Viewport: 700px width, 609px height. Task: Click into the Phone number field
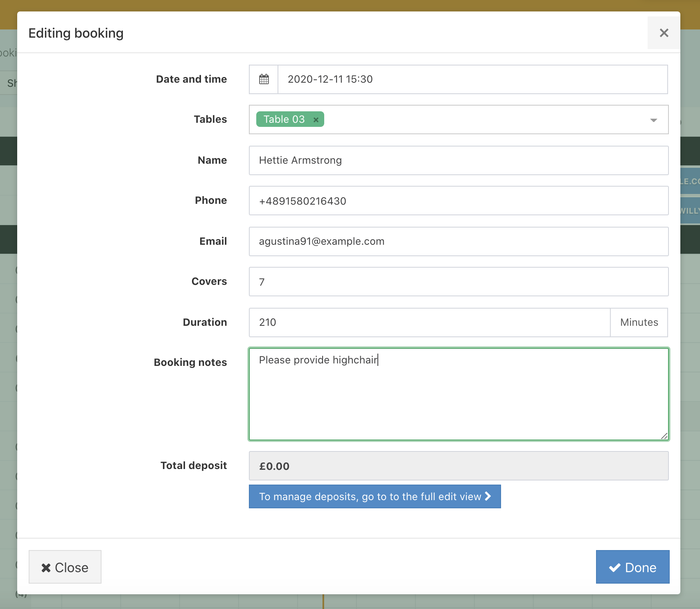458,201
